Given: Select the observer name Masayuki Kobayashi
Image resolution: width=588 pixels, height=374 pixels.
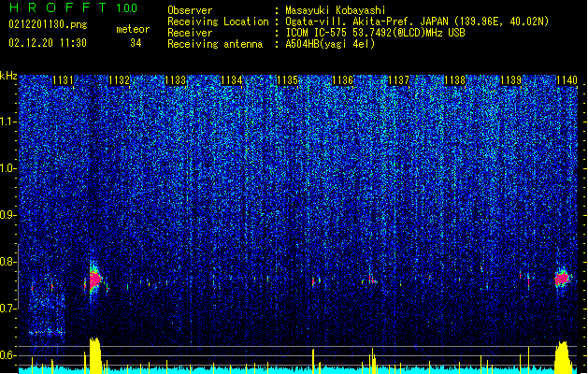Looking at the screenshot, I should tap(336, 10).
